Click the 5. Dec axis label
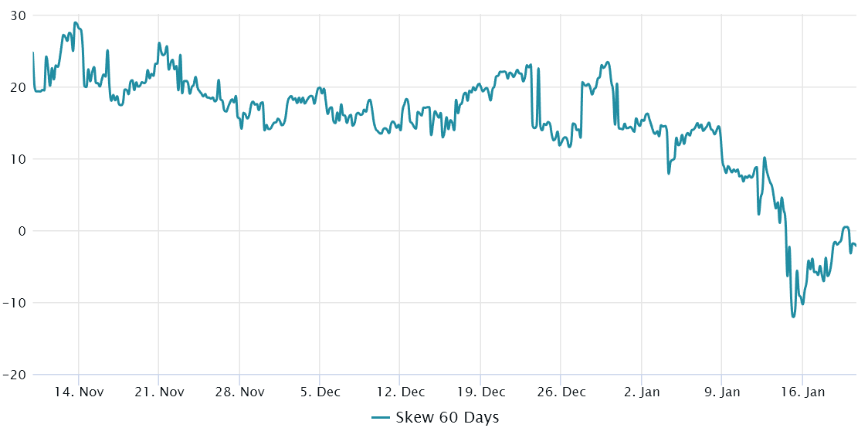 coord(320,392)
